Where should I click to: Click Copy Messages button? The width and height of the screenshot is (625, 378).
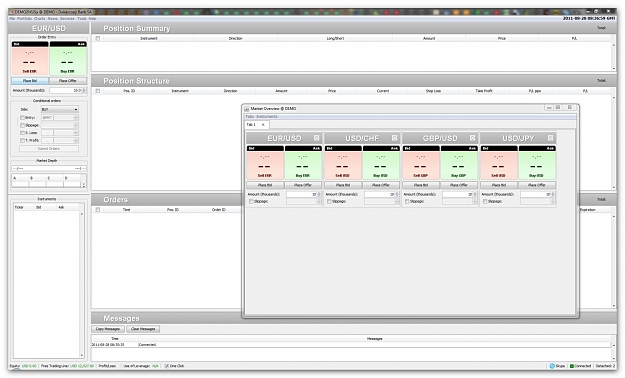(x=108, y=329)
